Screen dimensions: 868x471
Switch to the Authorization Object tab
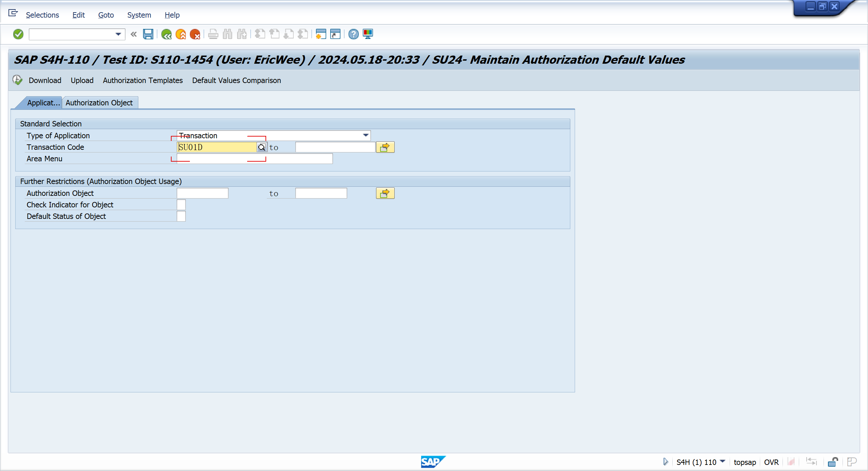(99, 103)
